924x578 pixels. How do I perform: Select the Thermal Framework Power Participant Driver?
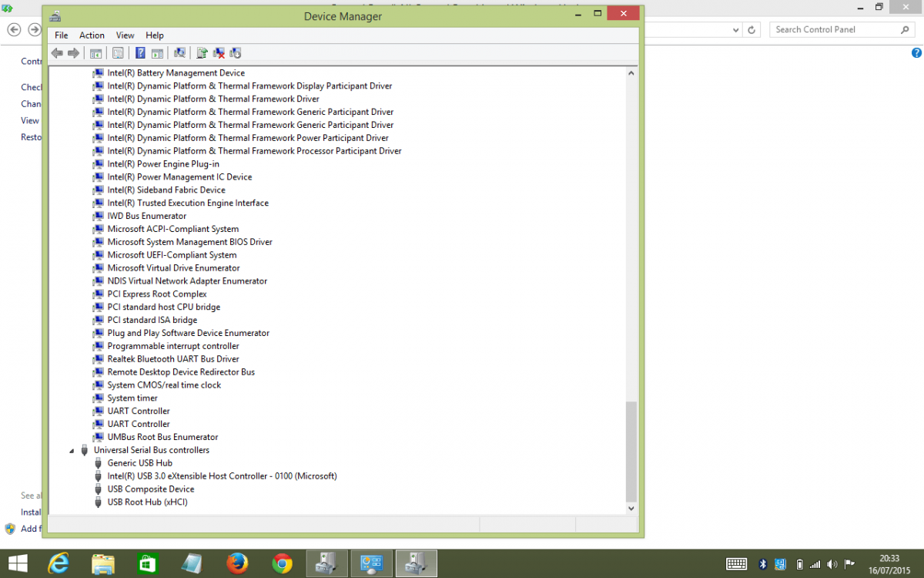coord(248,138)
